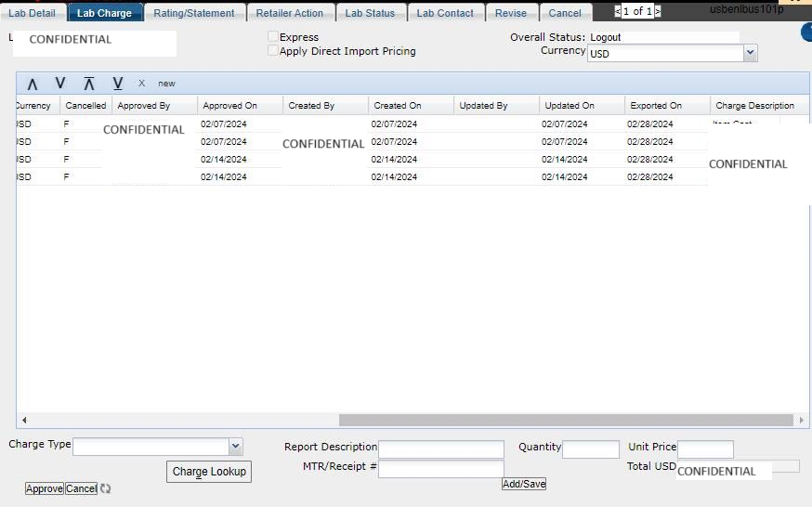Switch to the Lab Detail tab
Viewport: 812px width, 507px height.
(33, 13)
